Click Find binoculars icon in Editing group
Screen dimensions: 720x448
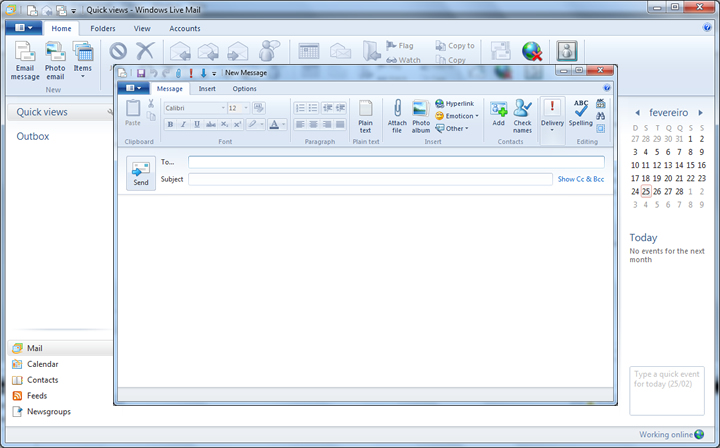point(601,116)
